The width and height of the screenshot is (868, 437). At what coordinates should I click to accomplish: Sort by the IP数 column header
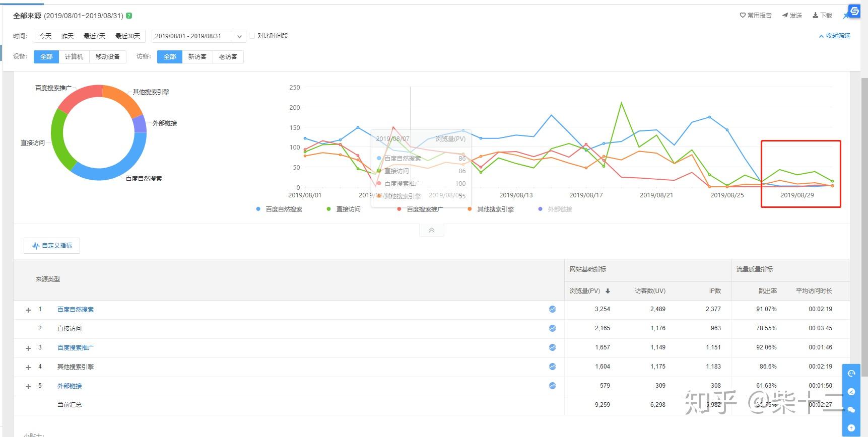[x=715, y=291]
